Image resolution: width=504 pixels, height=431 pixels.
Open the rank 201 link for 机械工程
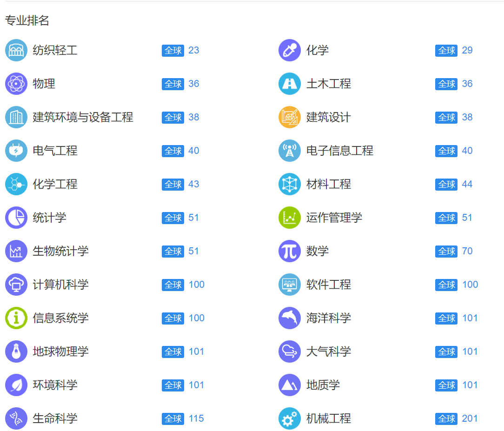[x=470, y=418]
